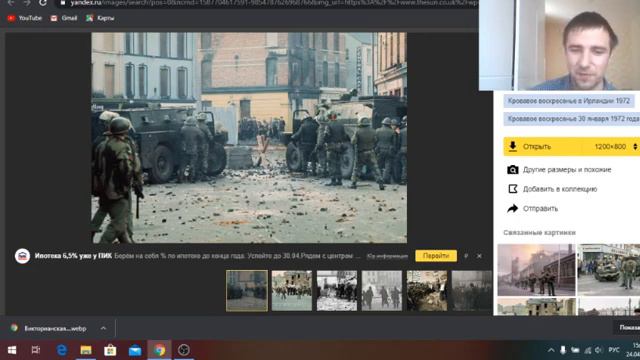The width and height of the screenshot is (640, 360).
Task: Open the Карты bookmark
Action: click(100, 18)
